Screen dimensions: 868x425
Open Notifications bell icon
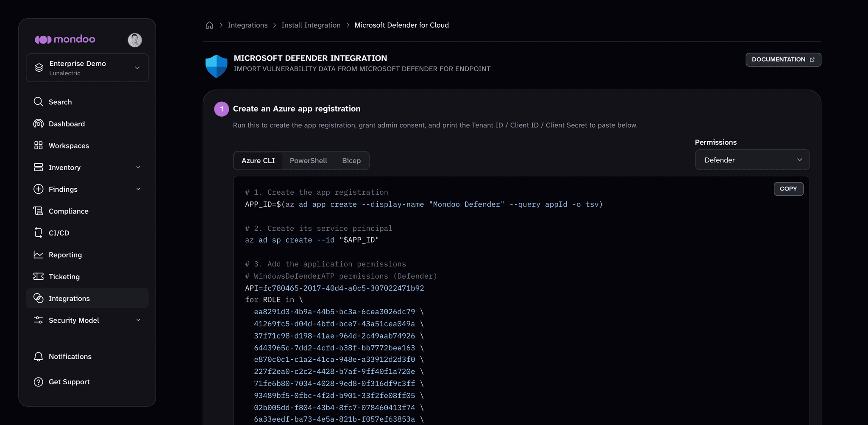[39, 357]
